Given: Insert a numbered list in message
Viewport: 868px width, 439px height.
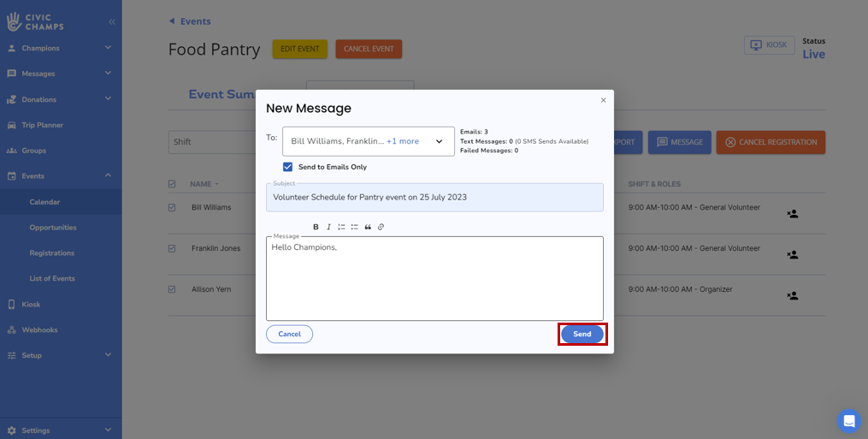Looking at the screenshot, I should coord(341,227).
